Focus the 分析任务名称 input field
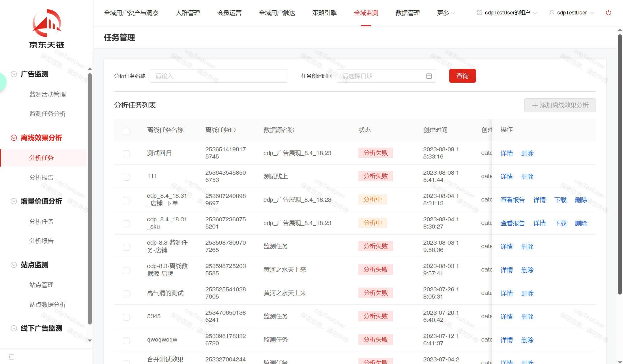 tap(219, 76)
